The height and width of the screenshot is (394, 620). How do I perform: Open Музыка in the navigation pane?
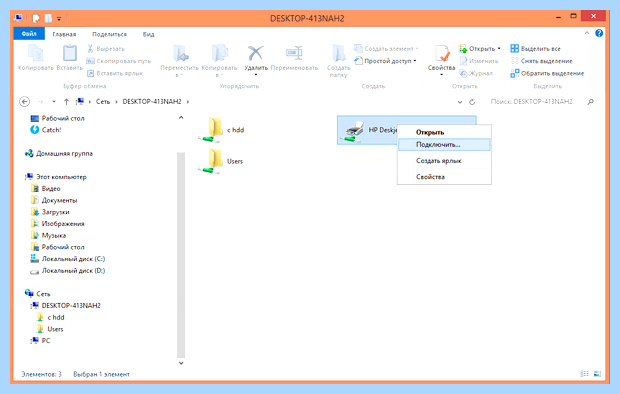[x=48, y=235]
